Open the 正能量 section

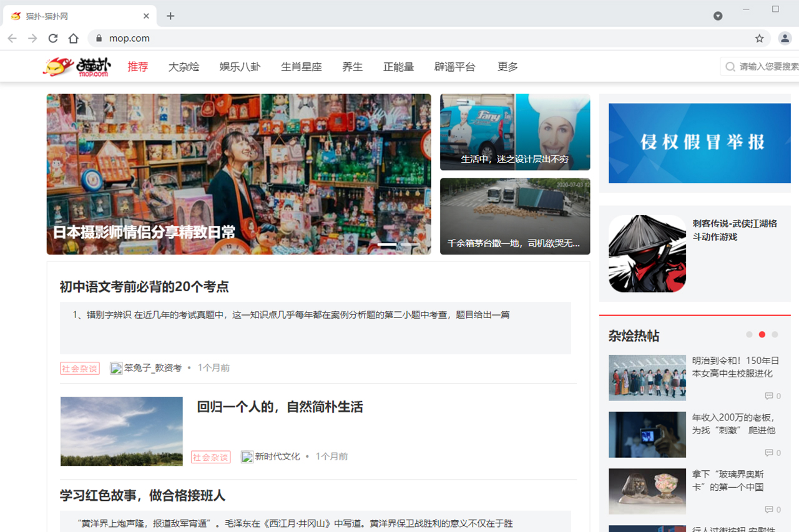point(399,67)
